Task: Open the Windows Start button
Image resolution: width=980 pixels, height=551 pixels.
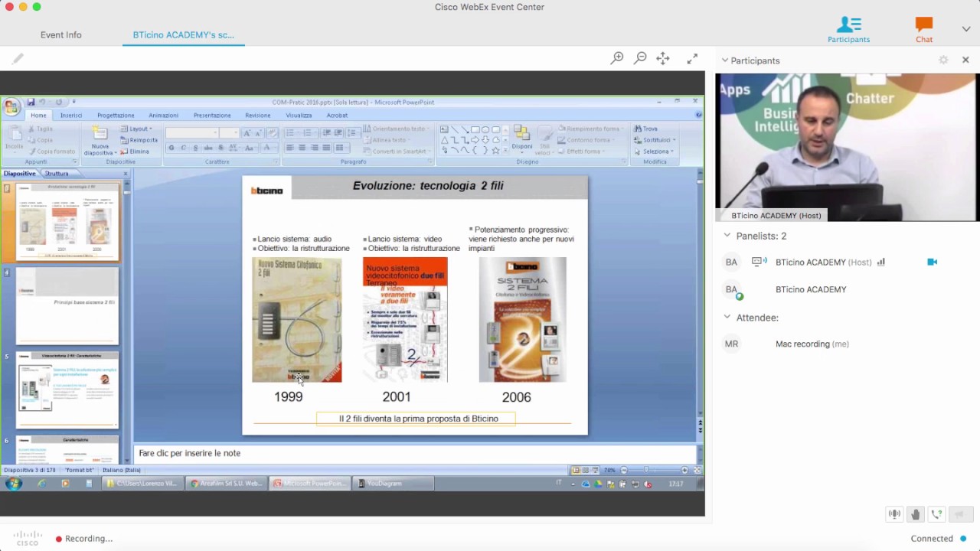Action: (x=14, y=483)
